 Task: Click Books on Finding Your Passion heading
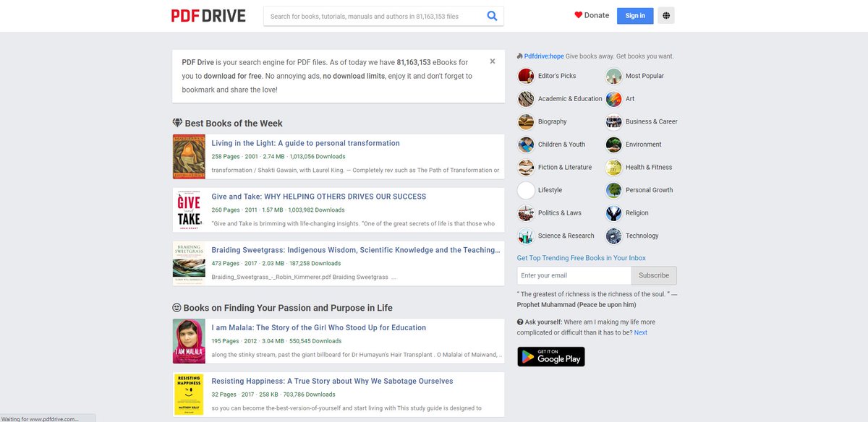(288, 308)
